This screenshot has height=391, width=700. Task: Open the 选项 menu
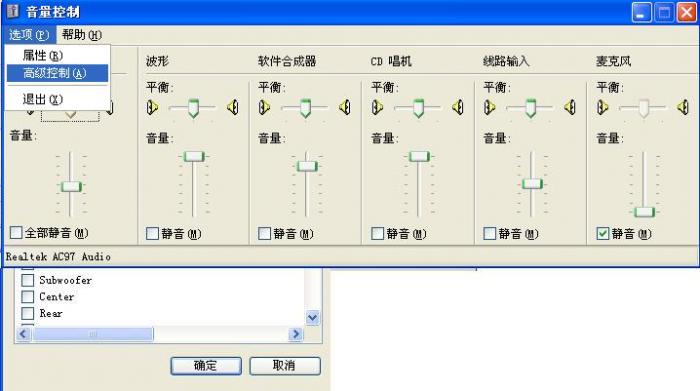pyautogui.click(x=29, y=34)
